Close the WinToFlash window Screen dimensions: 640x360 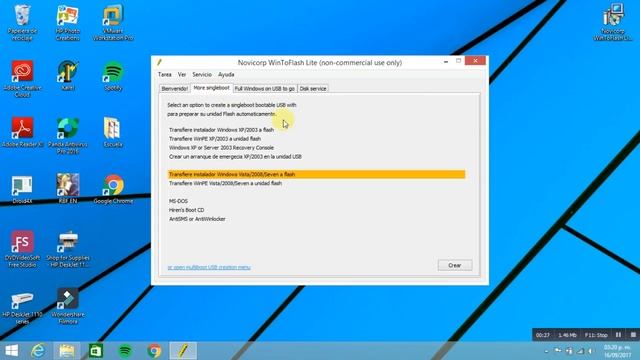[x=475, y=61]
